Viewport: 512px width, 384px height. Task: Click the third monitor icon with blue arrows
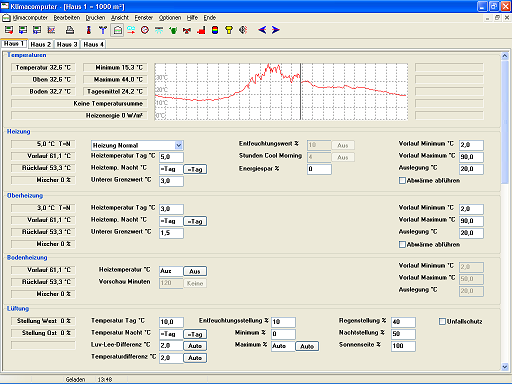click(x=37, y=30)
